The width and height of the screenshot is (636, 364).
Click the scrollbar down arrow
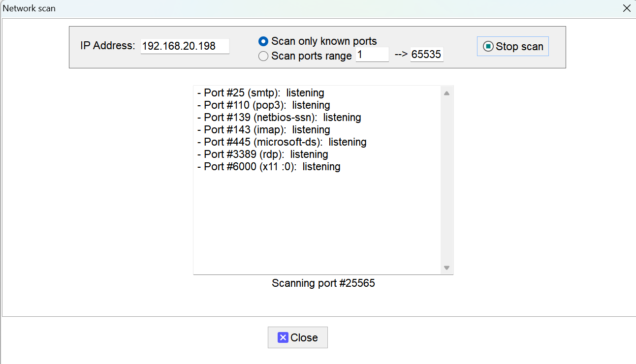pyautogui.click(x=446, y=268)
